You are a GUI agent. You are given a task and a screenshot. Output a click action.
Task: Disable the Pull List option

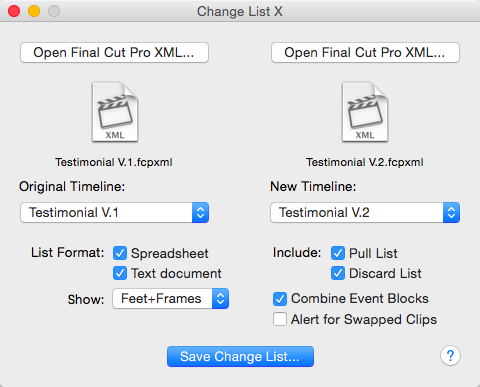(x=338, y=253)
